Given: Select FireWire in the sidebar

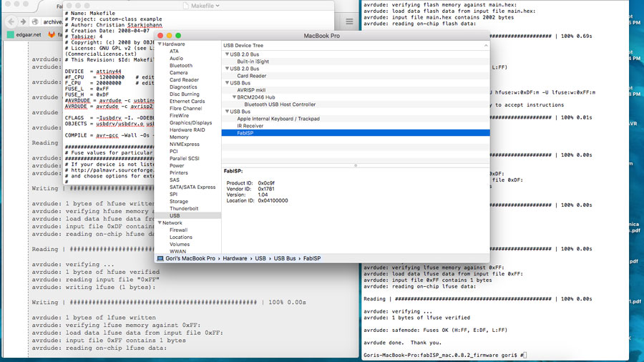Looking at the screenshot, I should [x=179, y=116].
